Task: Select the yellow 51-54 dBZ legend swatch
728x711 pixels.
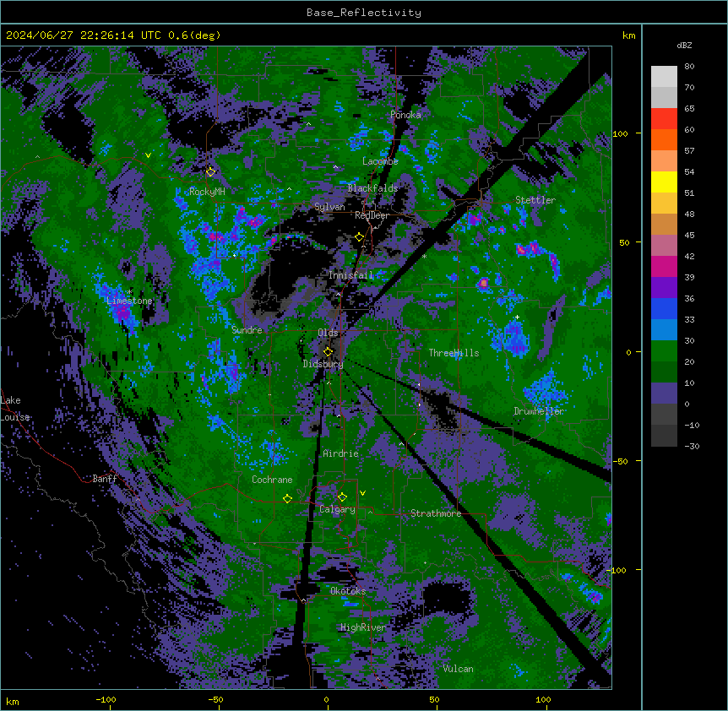Action: click(x=664, y=182)
